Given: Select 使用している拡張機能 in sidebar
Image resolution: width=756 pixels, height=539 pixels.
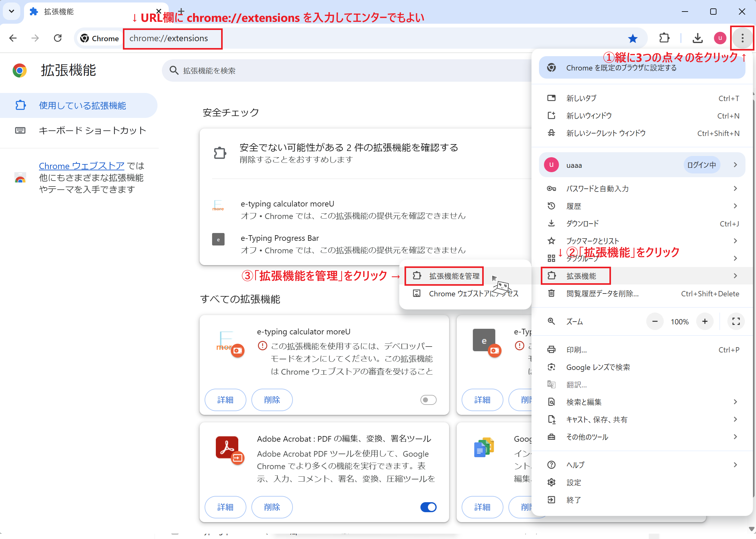Looking at the screenshot, I should click(78, 105).
